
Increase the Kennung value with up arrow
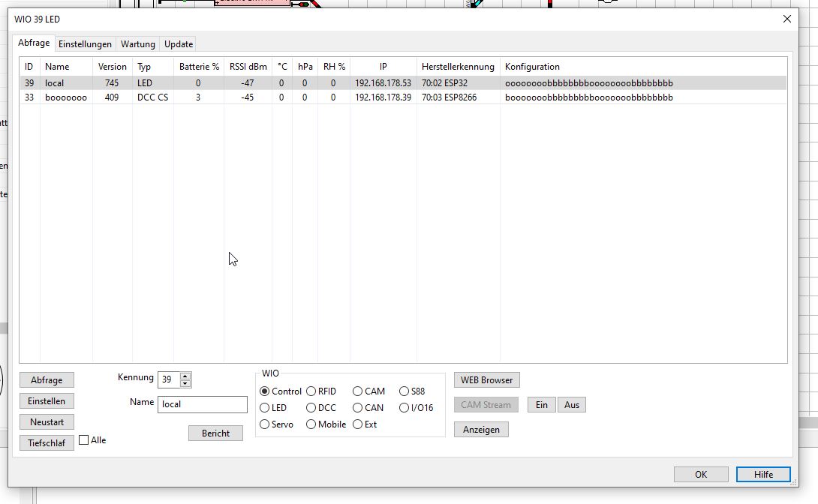point(185,376)
